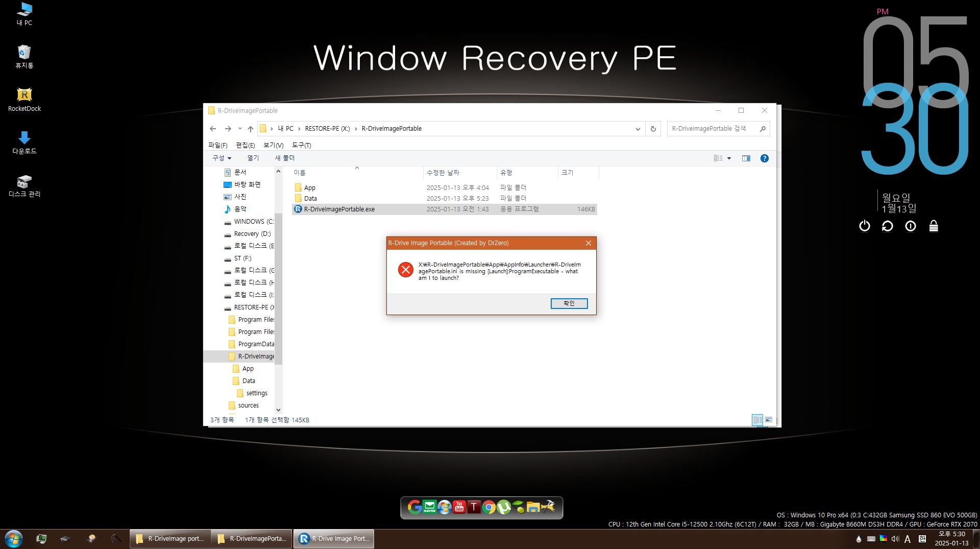Viewport: 980px width, 549px height.
Task: Go up one folder level arrow
Action: (251, 129)
